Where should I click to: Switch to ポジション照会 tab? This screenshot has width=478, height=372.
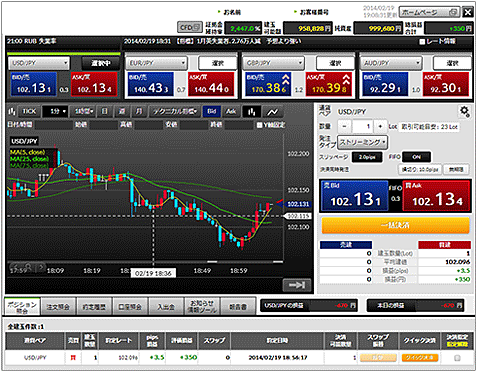tap(22, 307)
